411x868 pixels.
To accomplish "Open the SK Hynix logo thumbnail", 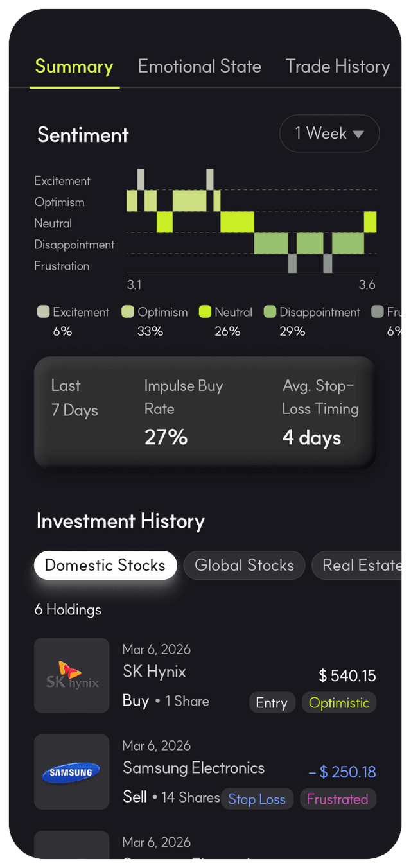I will coord(72,675).
